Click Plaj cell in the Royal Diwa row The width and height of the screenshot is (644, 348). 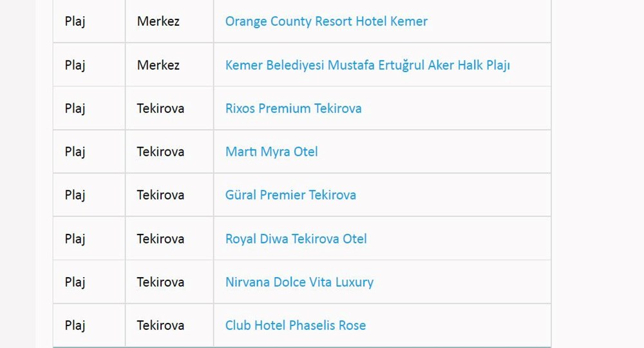pos(75,239)
